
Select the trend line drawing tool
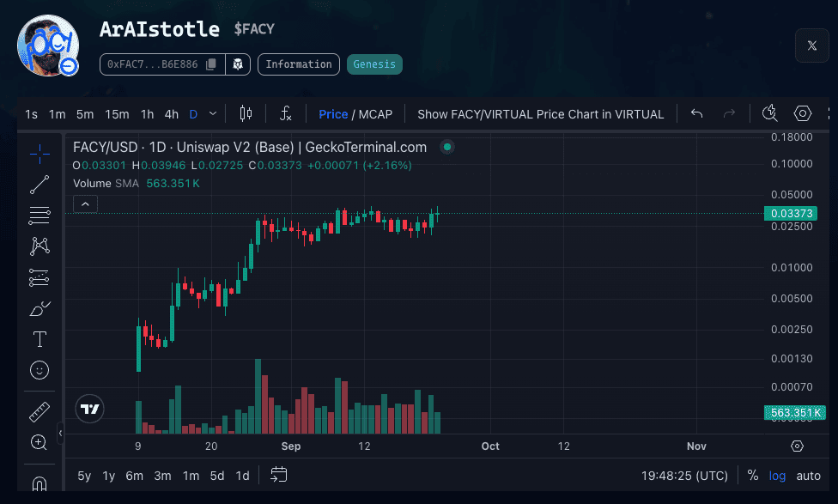pos(39,184)
